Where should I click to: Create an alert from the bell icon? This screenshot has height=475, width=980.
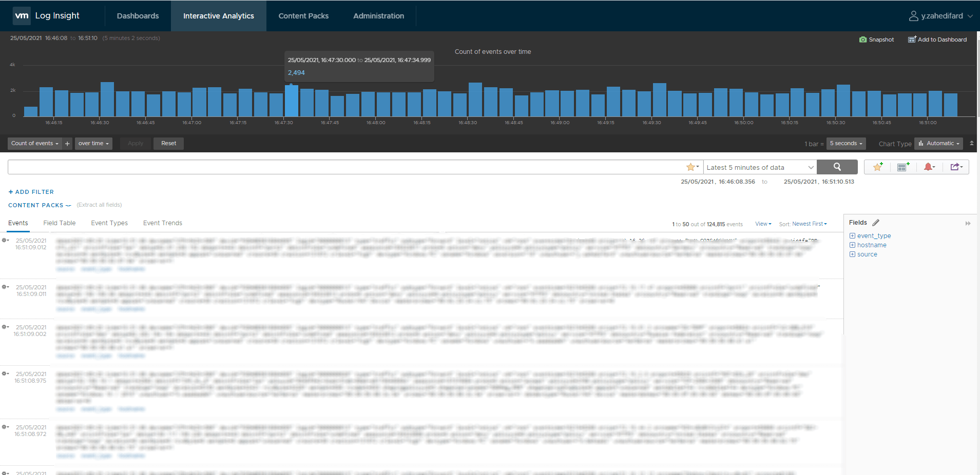[929, 167]
